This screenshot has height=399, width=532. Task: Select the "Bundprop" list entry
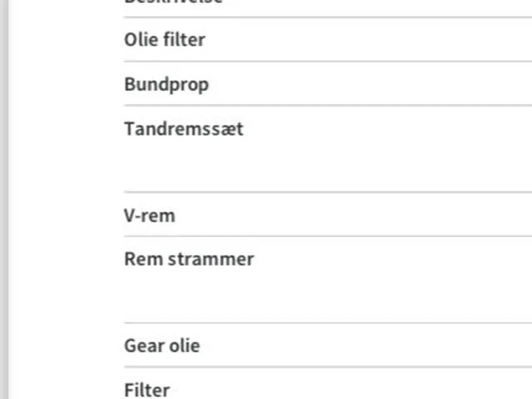[x=166, y=84]
